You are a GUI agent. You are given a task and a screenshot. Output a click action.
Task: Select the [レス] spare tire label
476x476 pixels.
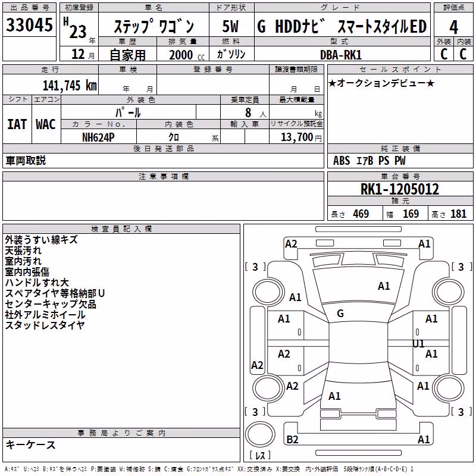[260, 455]
